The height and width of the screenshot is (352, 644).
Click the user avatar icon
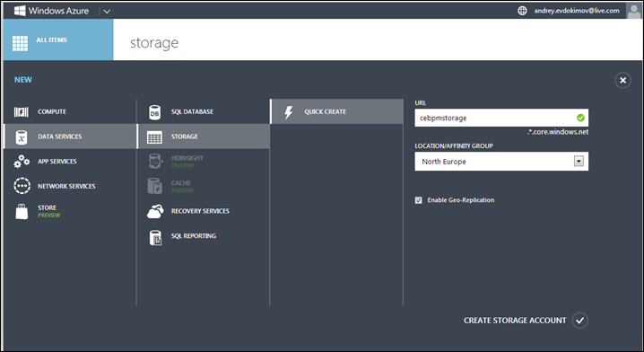634,11
